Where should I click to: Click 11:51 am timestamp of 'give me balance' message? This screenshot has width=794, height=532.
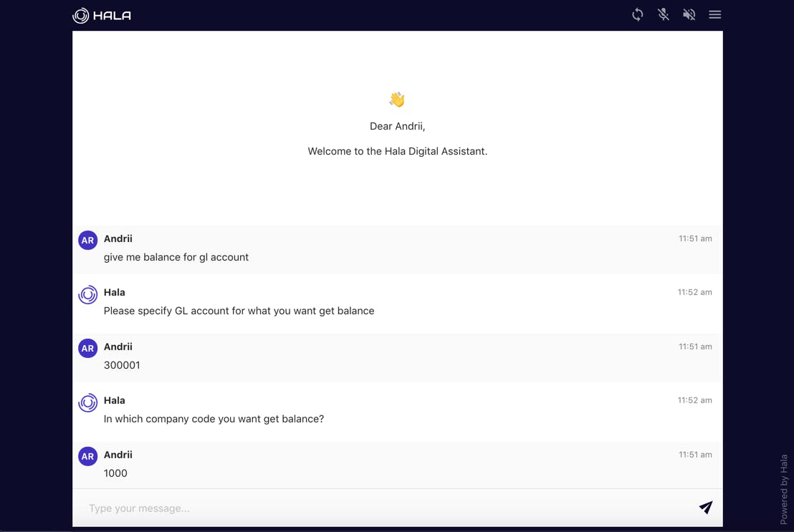(x=695, y=238)
